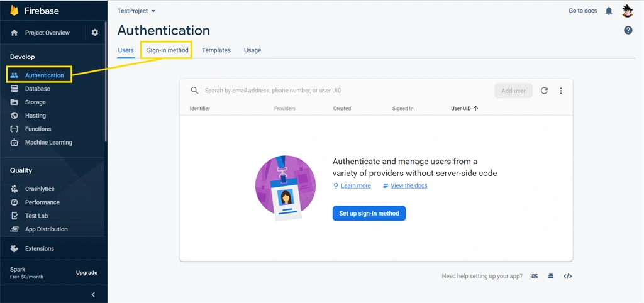This screenshot has width=644, height=303.
Task: Choose iOS app setup icon
Action: coord(534,277)
